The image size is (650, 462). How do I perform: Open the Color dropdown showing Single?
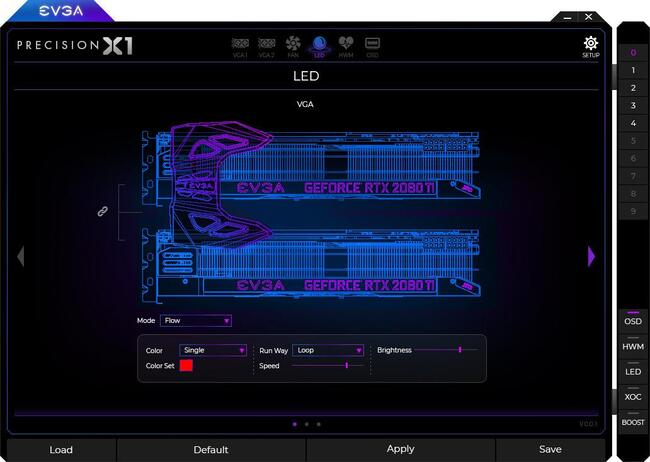click(213, 350)
